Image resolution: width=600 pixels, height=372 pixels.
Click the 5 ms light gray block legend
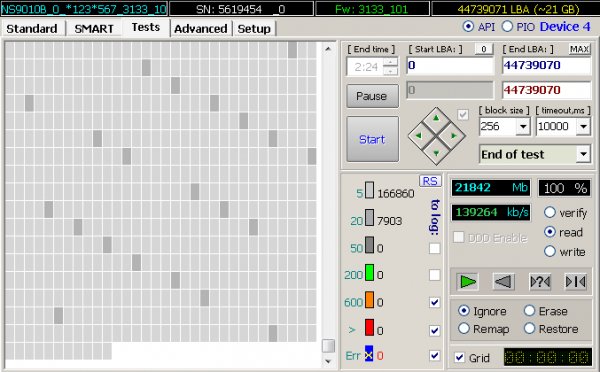pyautogui.click(x=369, y=190)
